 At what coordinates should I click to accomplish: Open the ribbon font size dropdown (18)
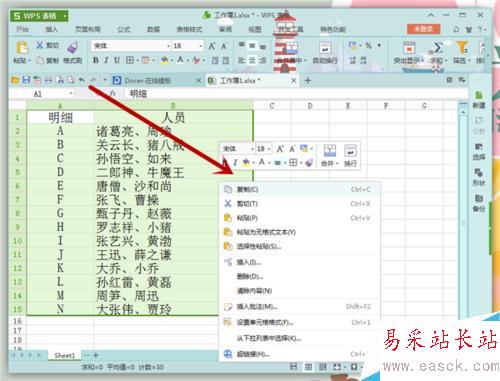tap(200, 46)
